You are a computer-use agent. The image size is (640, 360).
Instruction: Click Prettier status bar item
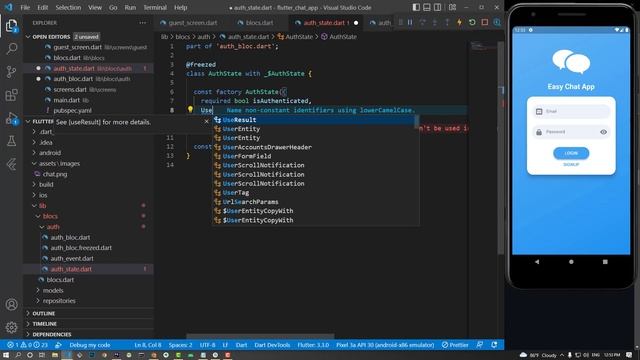(455, 345)
